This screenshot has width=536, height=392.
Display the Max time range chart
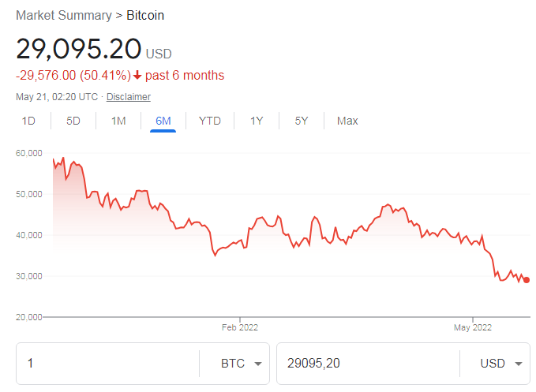pos(347,121)
